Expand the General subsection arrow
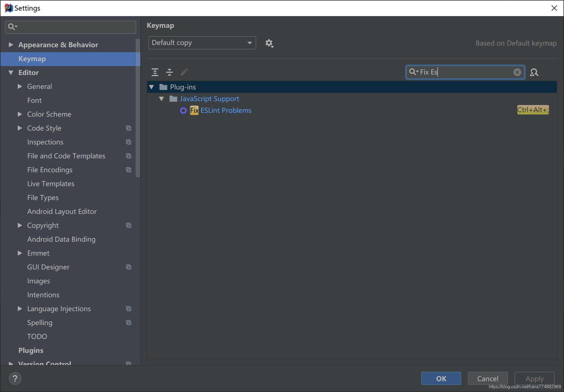The width and height of the screenshot is (564, 392). coord(20,86)
